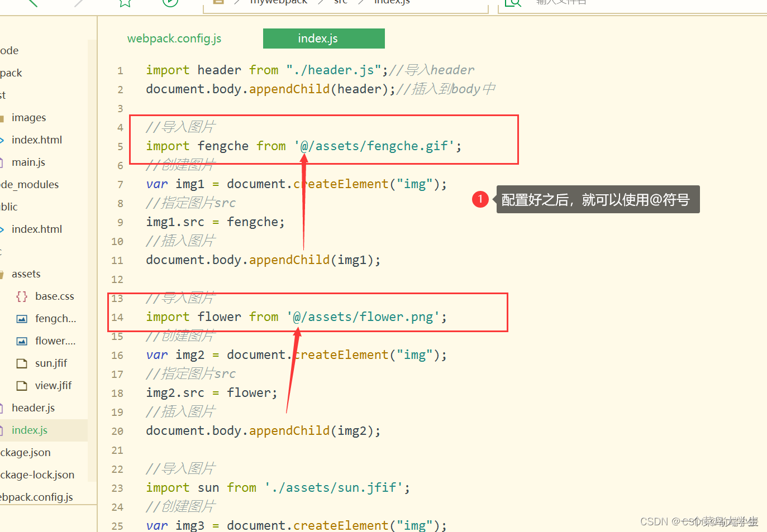Click the '//创建图片' comment on line 24
The image size is (767, 532).
(x=180, y=507)
